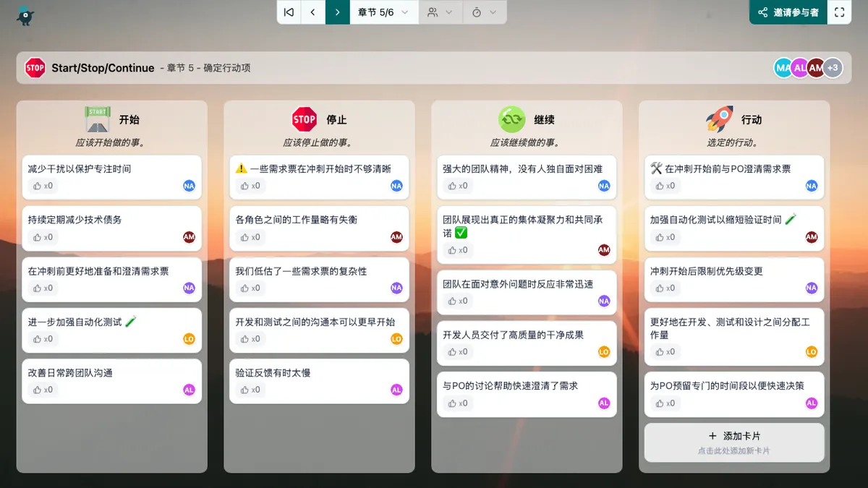Open the timer dropdown in toolbar

click(484, 12)
